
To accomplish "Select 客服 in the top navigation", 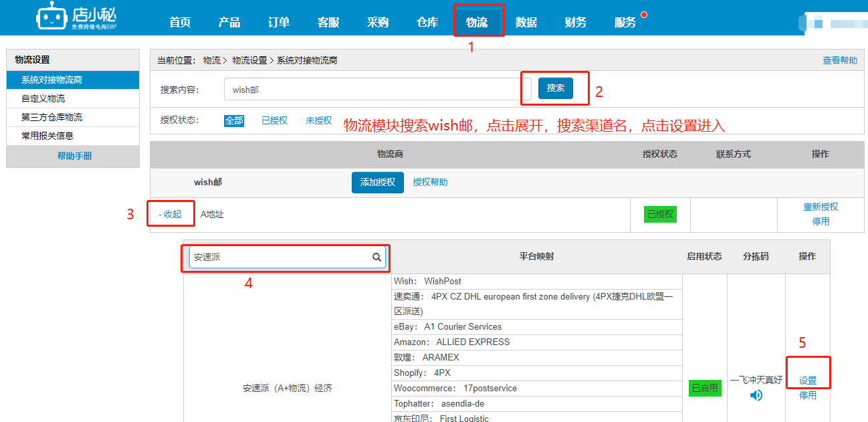I will 328,22.
